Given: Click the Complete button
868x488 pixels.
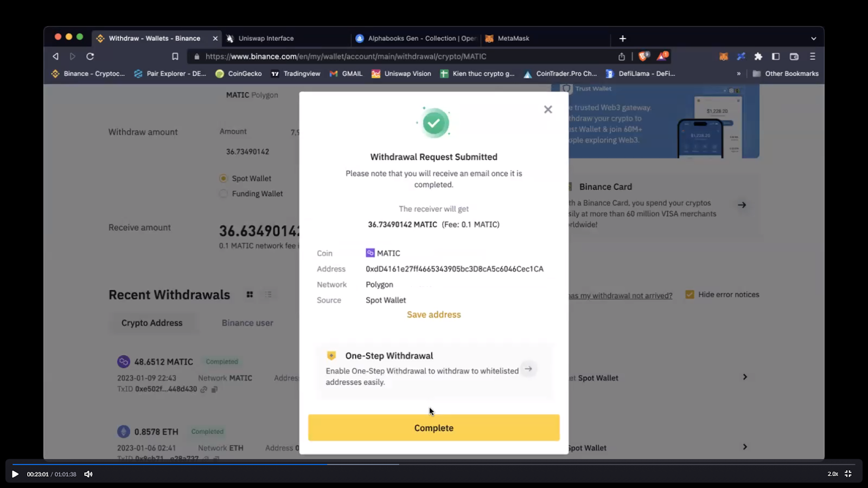Looking at the screenshot, I should [x=433, y=428].
